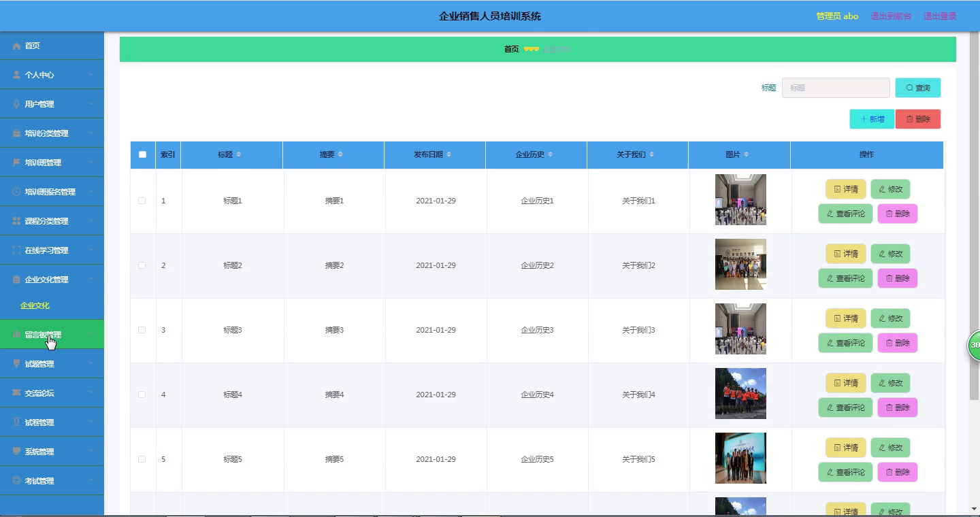Click pink 删除 for row 标题5
The height and width of the screenshot is (517, 980).
coord(898,472)
